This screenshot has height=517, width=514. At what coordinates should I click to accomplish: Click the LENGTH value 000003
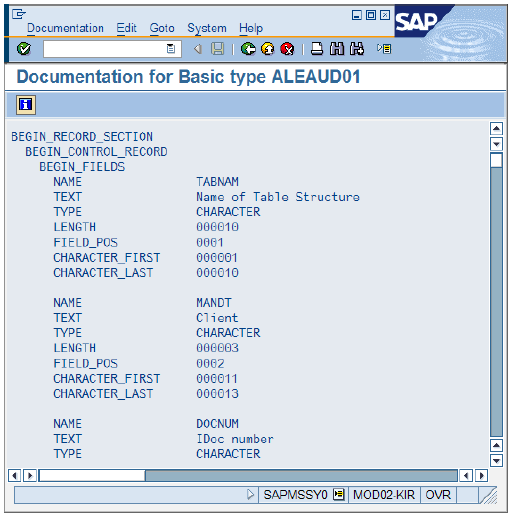(217, 348)
